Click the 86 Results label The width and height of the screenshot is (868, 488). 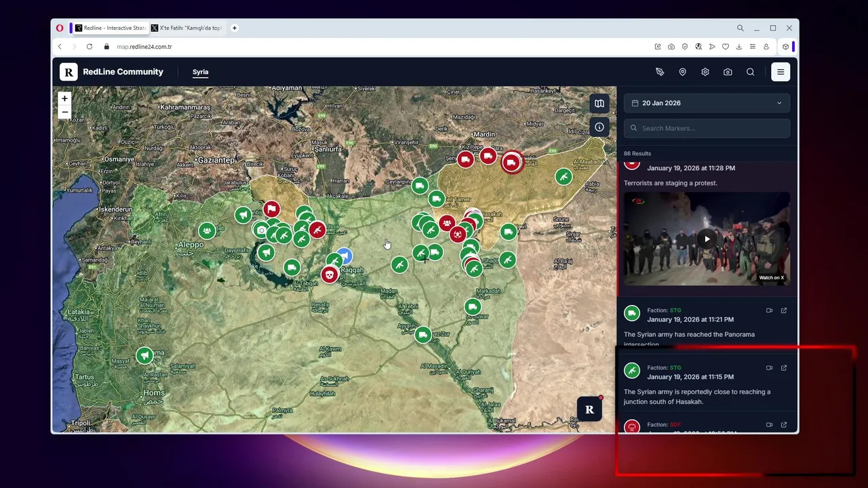637,154
